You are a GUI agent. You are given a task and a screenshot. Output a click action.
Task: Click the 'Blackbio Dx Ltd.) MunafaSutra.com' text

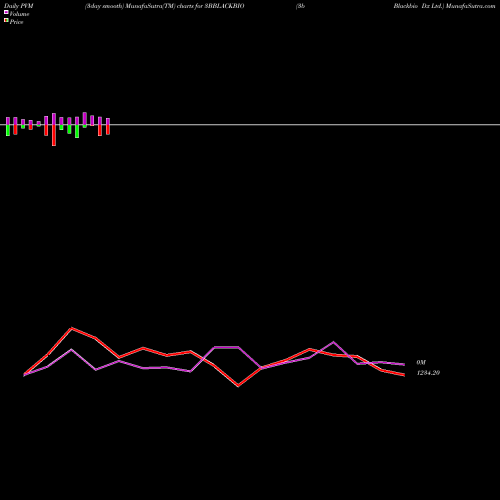[x=444, y=6]
